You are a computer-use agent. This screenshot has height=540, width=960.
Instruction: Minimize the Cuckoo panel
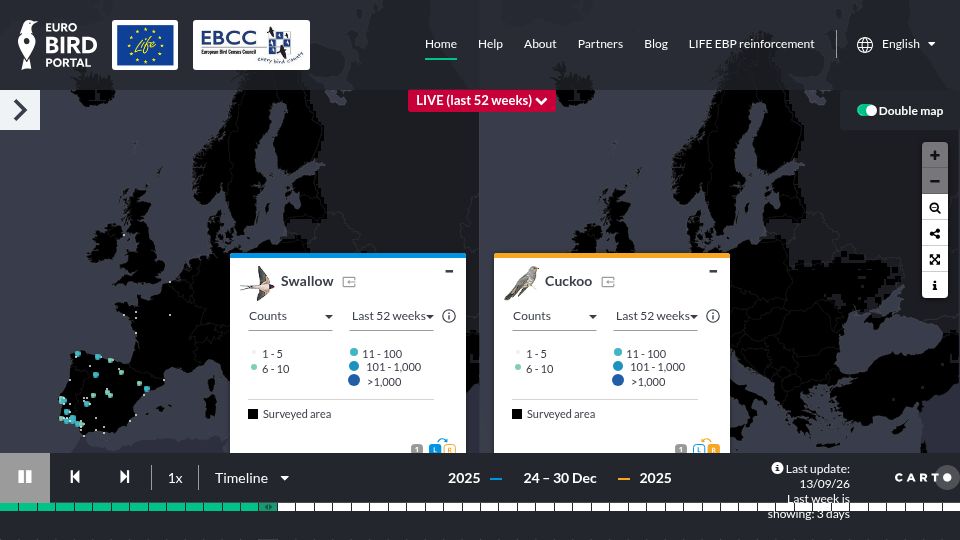click(x=713, y=271)
